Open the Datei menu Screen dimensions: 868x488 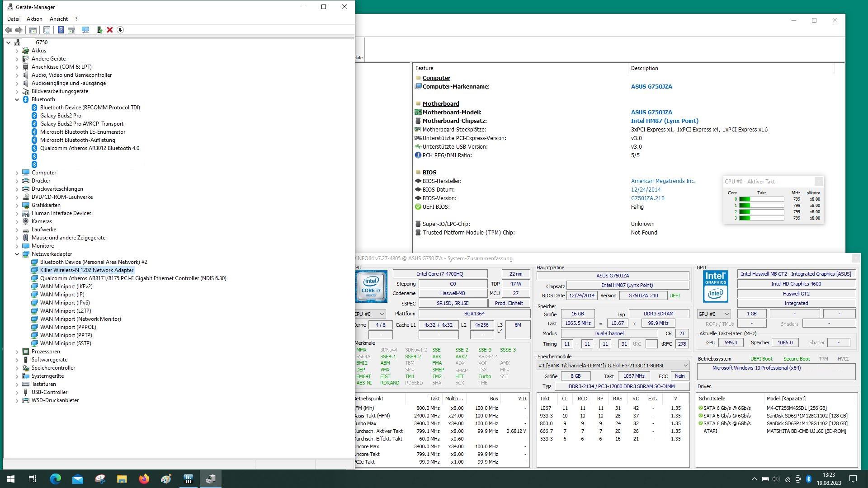(x=14, y=19)
